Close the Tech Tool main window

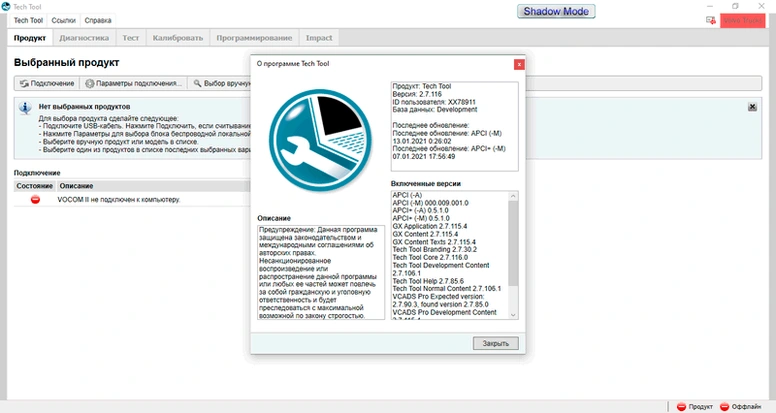pyautogui.click(x=761, y=6)
